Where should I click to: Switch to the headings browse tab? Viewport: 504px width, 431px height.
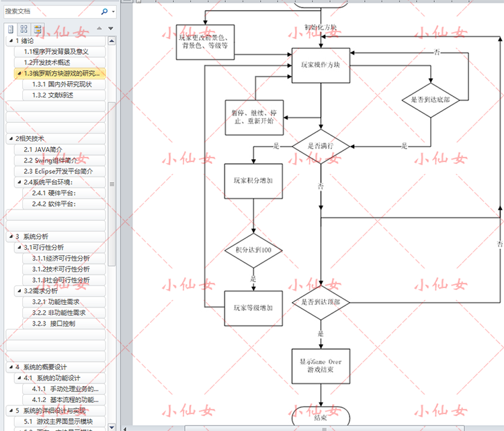(11, 30)
